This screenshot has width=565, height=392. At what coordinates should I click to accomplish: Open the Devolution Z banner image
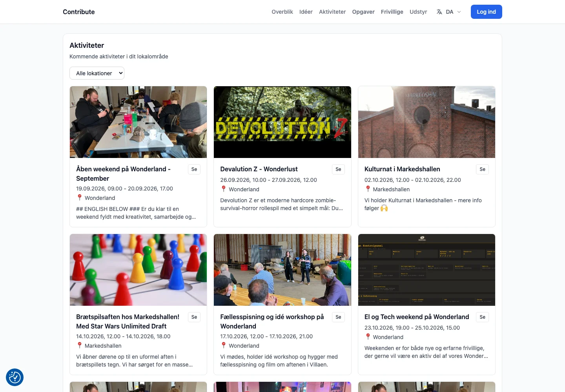click(x=282, y=122)
